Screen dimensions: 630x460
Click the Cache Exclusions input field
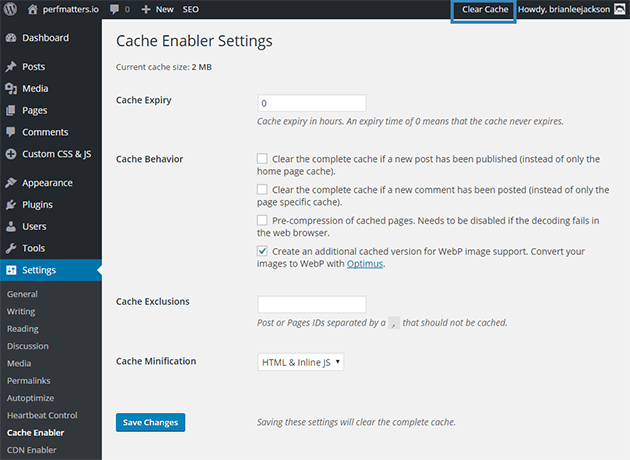click(312, 305)
